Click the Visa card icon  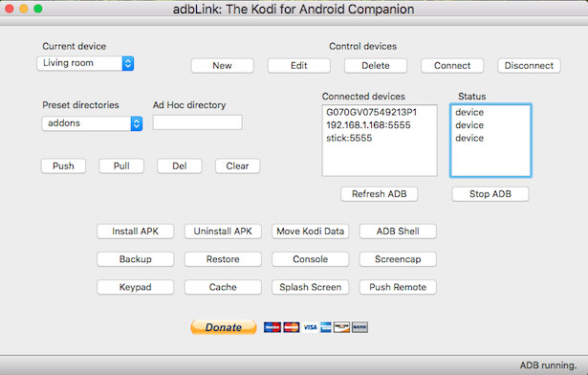(x=310, y=327)
